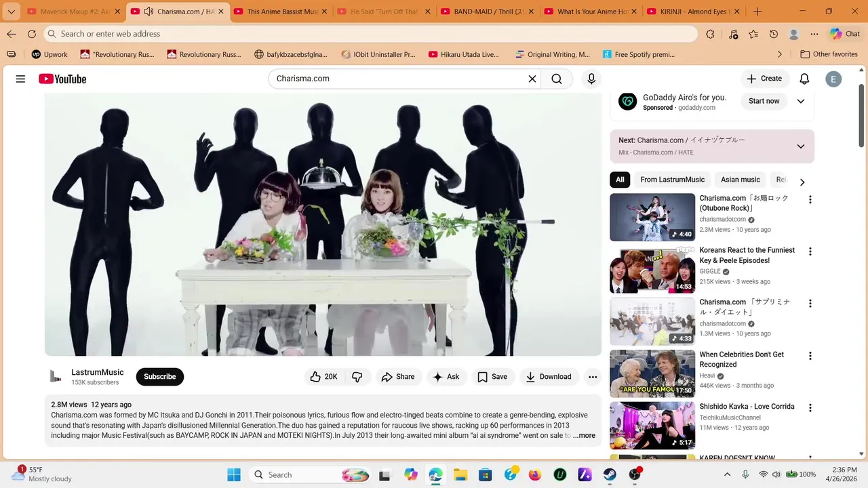Open YouTube notifications bell
The height and width of the screenshot is (488, 868).
coord(804,79)
